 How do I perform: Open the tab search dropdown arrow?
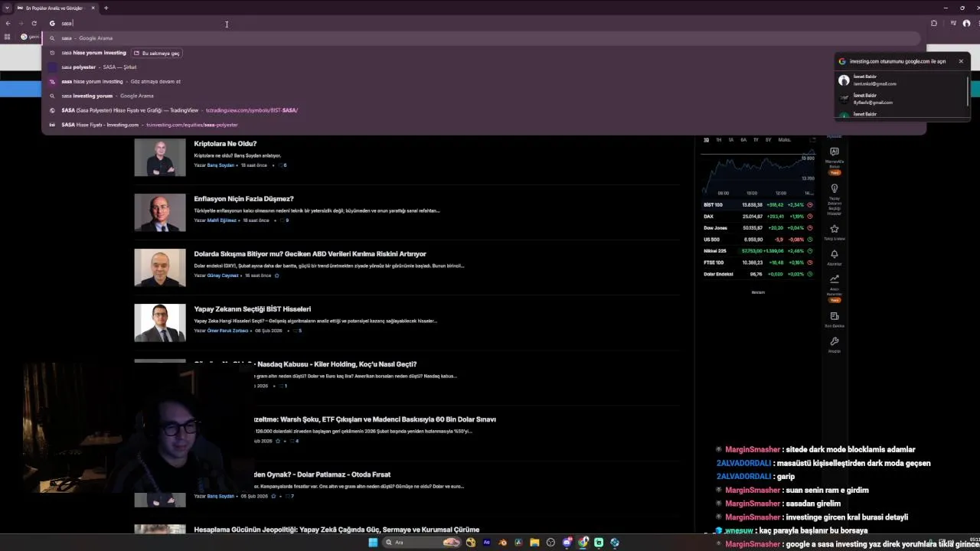pyautogui.click(x=7, y=8)
